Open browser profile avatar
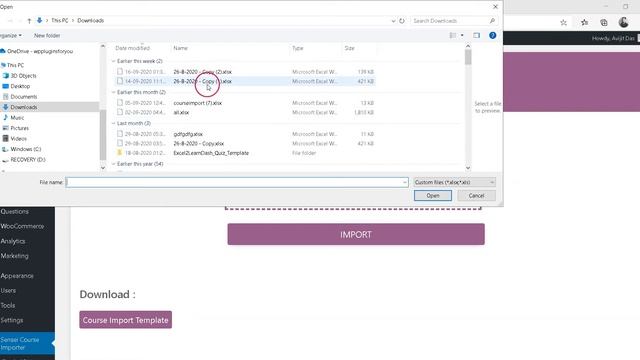640x360 pixels. pyautogui.click(x=623, y=22)
